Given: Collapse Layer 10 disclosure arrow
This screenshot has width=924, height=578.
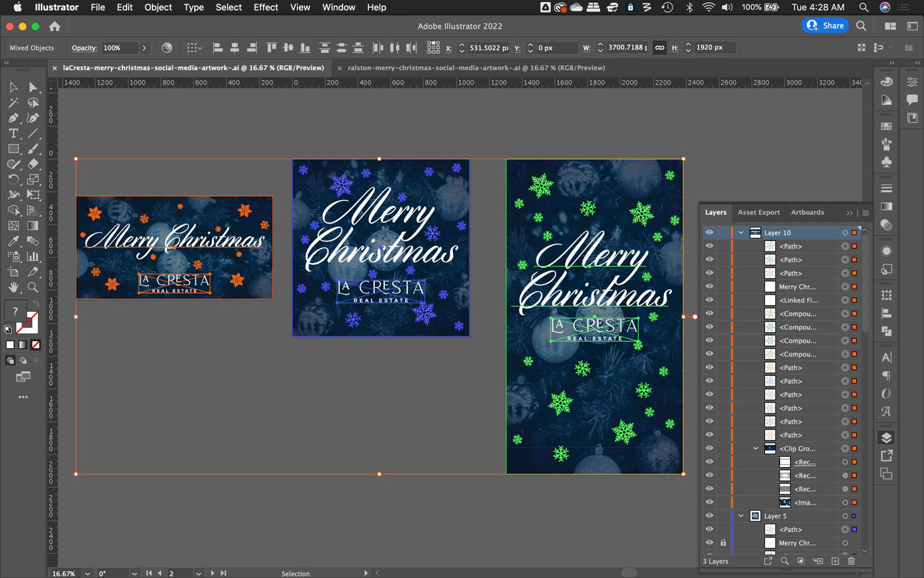Looking at the screenshot, I should (741, 233).
